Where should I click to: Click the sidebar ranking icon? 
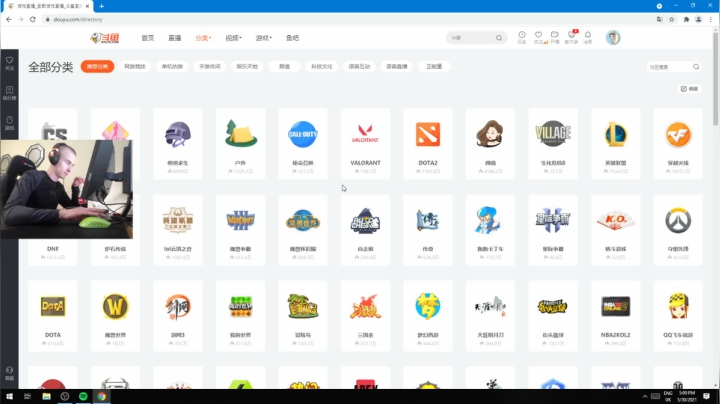pyautogui.click(x=9, y=93)
